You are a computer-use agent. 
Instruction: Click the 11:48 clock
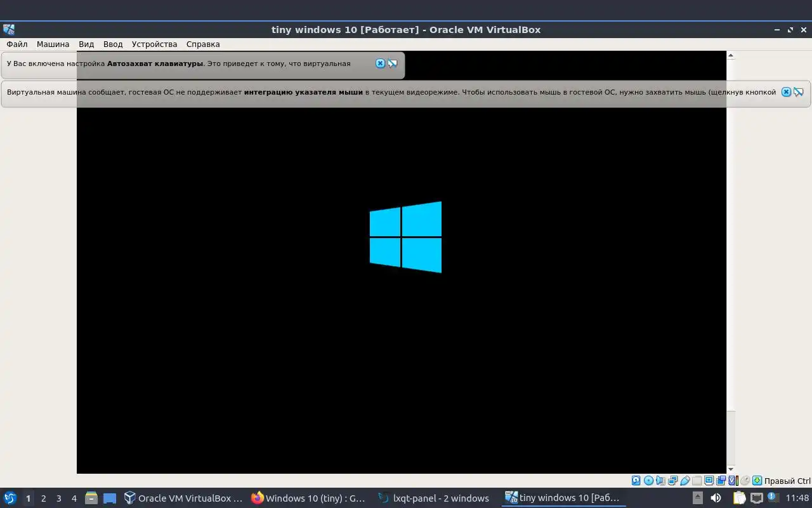pyautogui.click(x=798, y=498)
